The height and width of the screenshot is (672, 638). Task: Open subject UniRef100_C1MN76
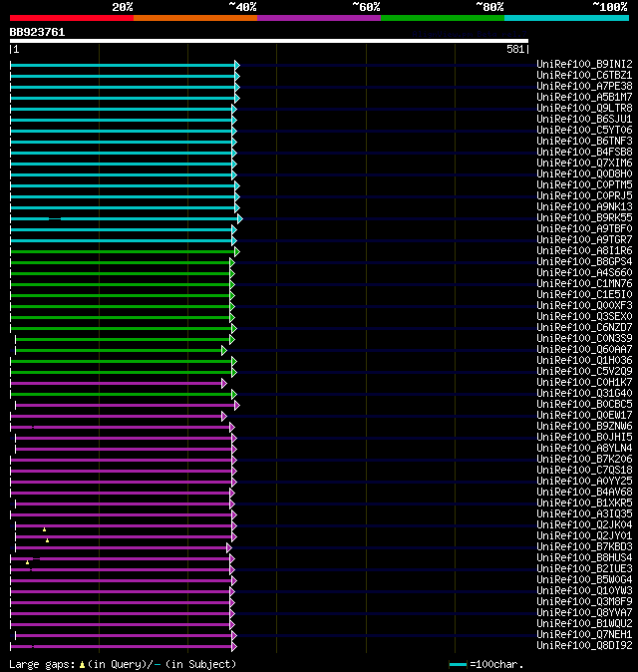click(584, 284)
